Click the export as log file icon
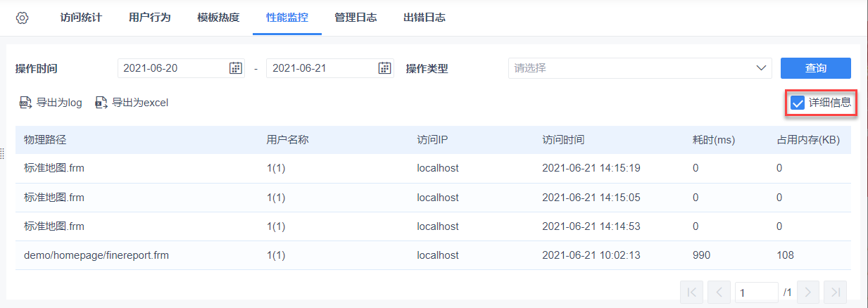 click(25, 103)
